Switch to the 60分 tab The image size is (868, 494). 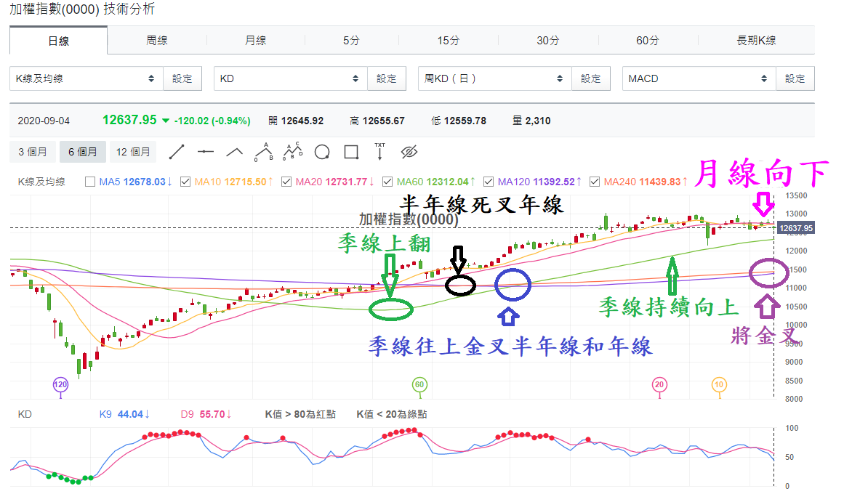pos(648,41)
